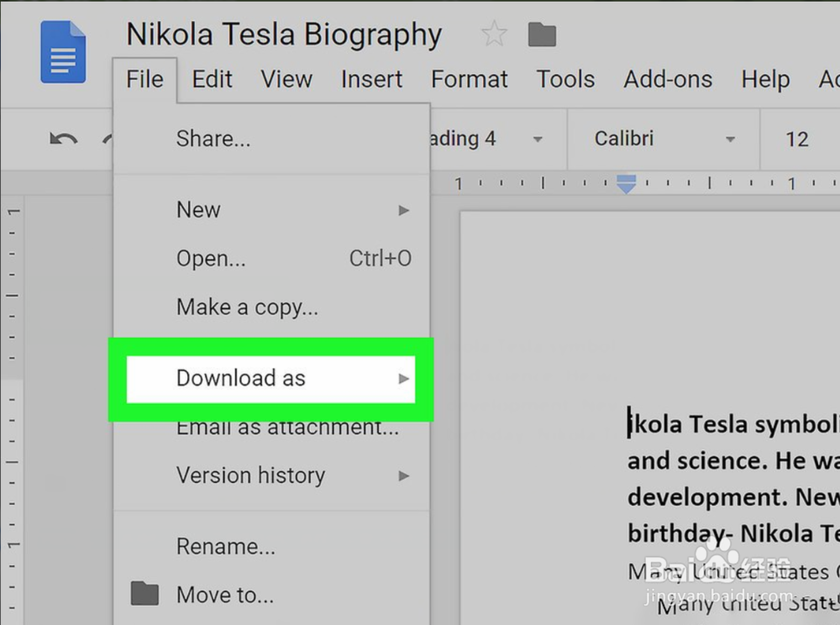
Task: Click the text line starting 'development'
Action: coord(733,497)
